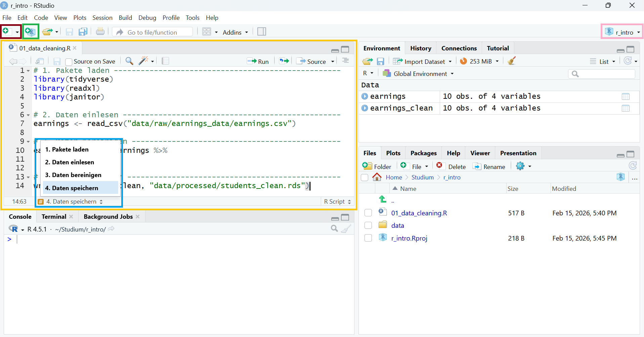
Task: Switch to the History tab
Action: click(x=421, y=48)
